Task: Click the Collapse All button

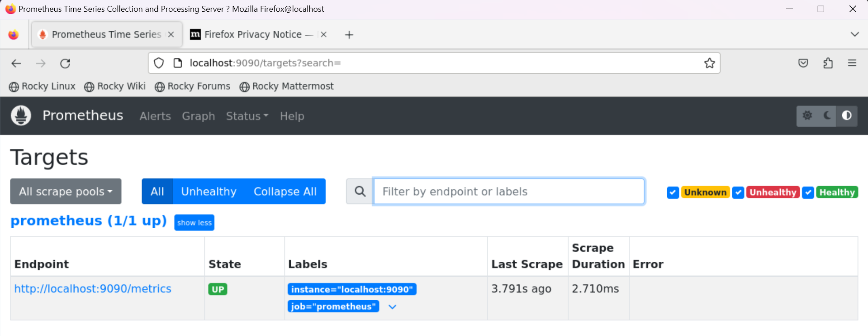Action: tap(285, 192)
